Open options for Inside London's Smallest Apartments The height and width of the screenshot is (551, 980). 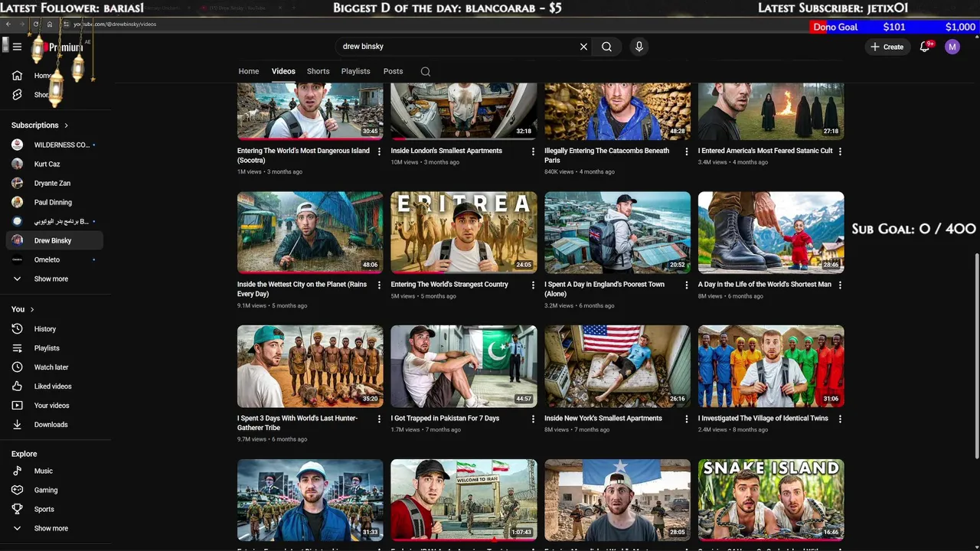point(533,152)
